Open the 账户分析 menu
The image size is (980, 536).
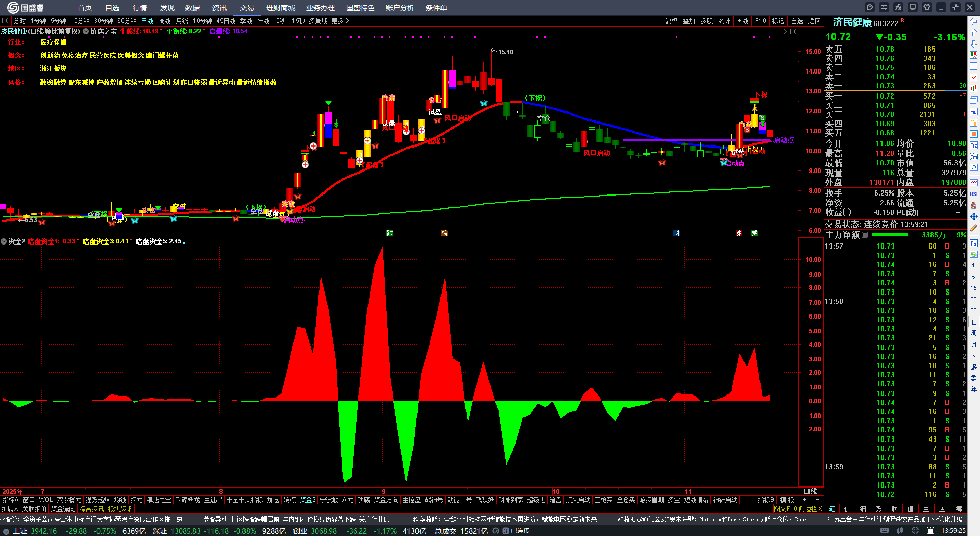pos(400,8)
